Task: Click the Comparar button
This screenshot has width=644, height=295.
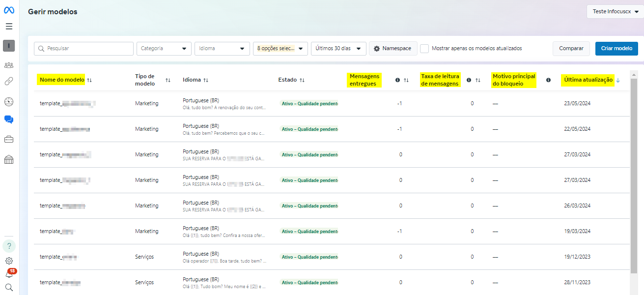Action: click(571, 49)
